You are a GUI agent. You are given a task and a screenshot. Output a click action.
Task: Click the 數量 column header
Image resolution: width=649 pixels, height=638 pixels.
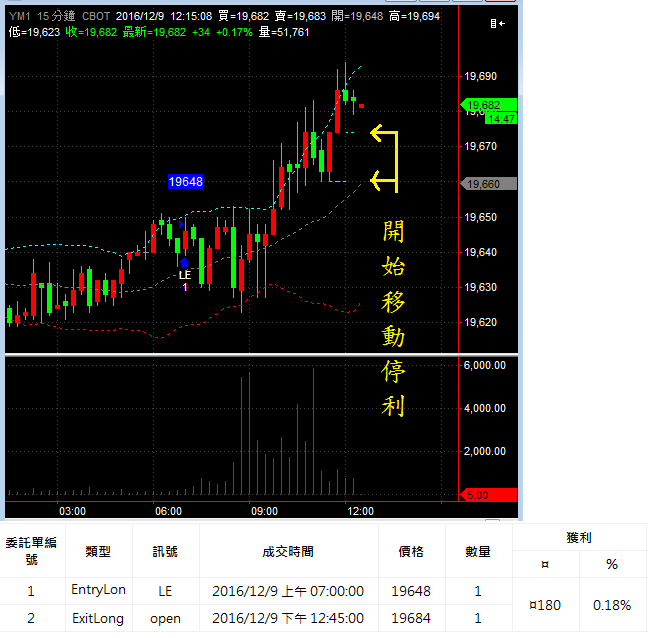click(x=478, y=551)
